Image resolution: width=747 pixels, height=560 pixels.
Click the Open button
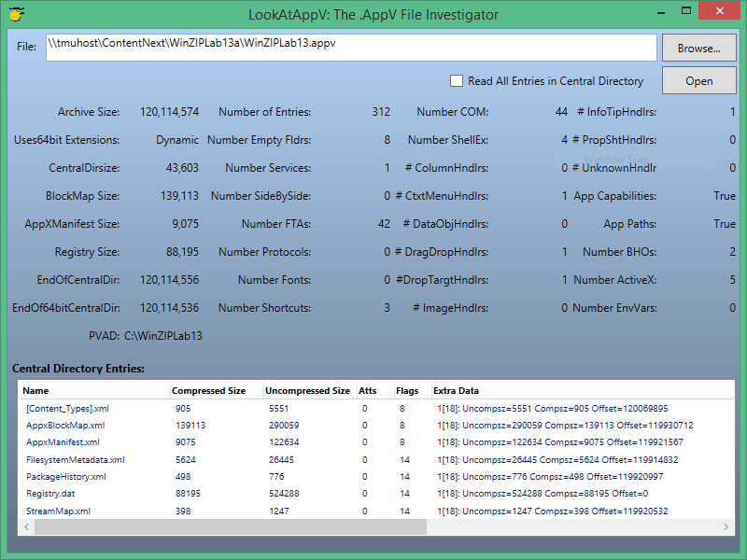(698, 80)
